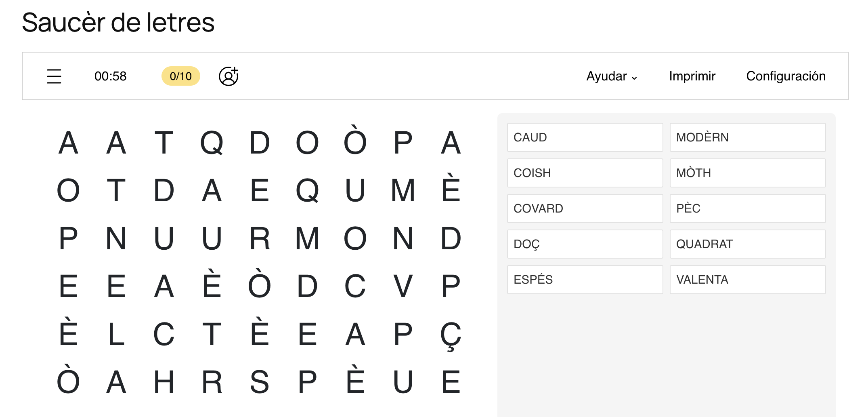The image size is (868, 417).
Task: Expand the Ayudar dropdown
Action: pos(612,76)
